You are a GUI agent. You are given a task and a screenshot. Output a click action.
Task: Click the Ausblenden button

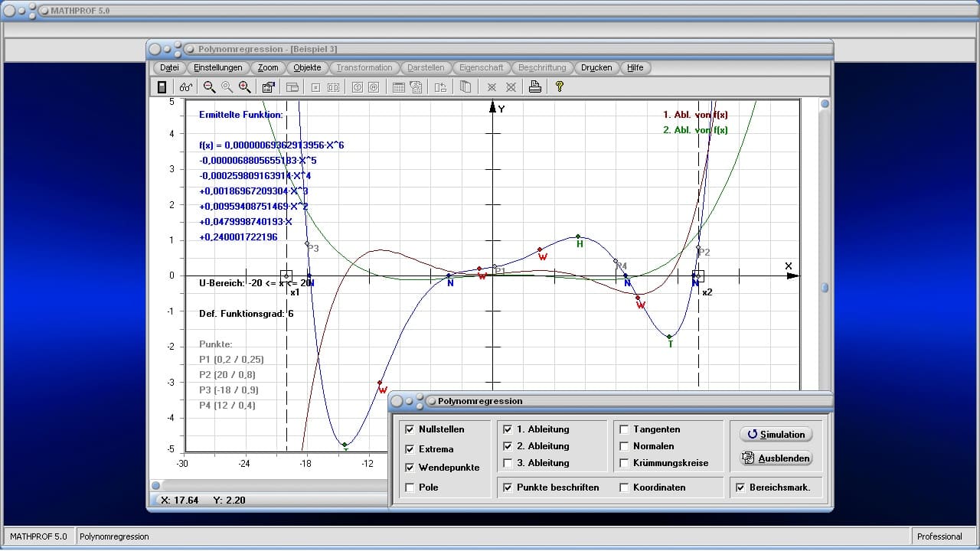776,458
